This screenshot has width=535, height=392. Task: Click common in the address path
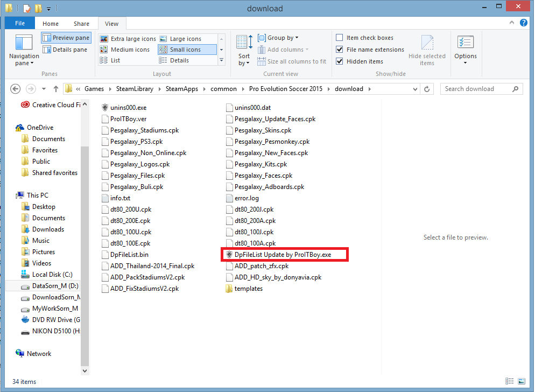tap(223, 89)
